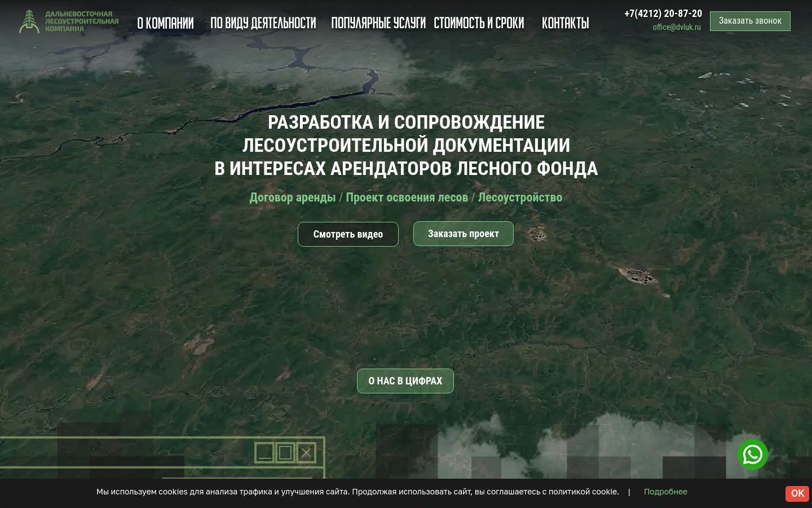Click Заказать звонок button
Image resolution: width=812 pixels, height=508 pixels.
(750, 21)
